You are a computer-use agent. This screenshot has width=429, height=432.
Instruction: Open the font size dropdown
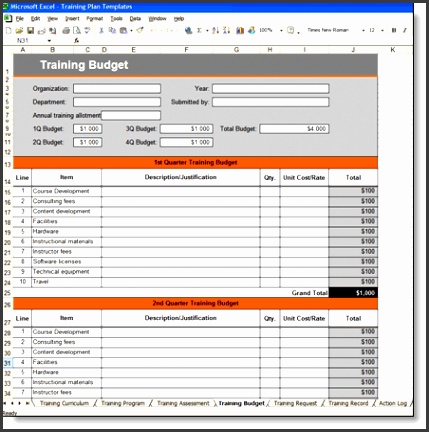(x=382, y=31)
